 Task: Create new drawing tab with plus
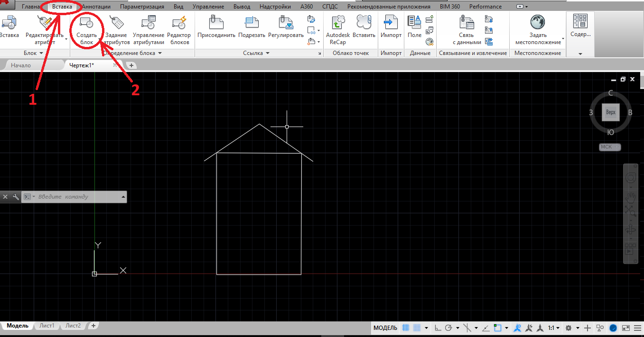click(x=131, y=65)
